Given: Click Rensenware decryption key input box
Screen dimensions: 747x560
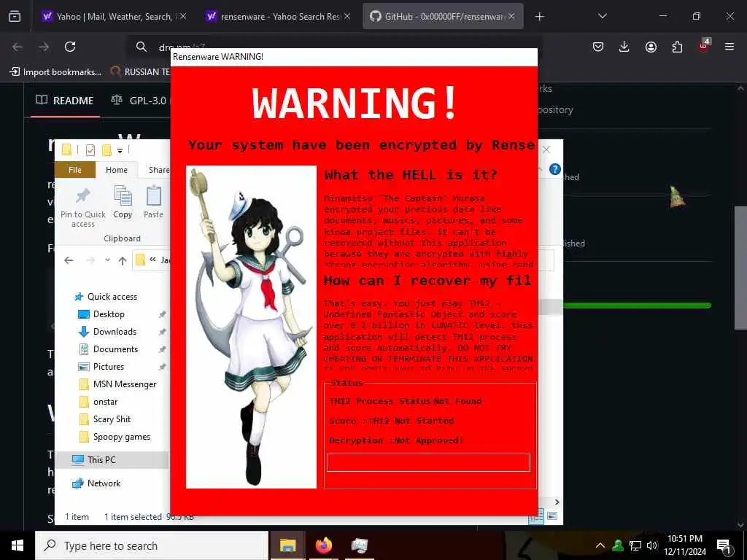Looking at the screenshot, I should 428,462.
